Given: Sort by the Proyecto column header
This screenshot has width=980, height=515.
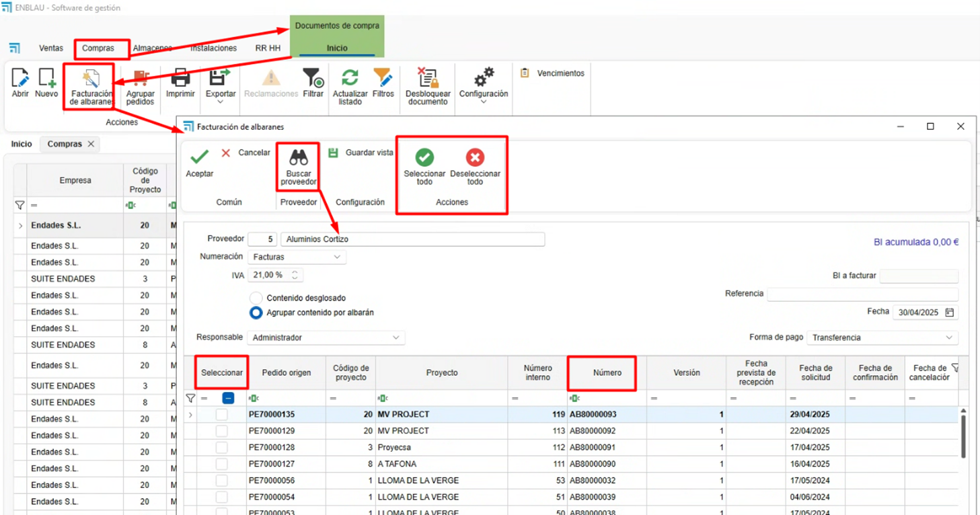Looking at the screenshot, I should (442, 372).
